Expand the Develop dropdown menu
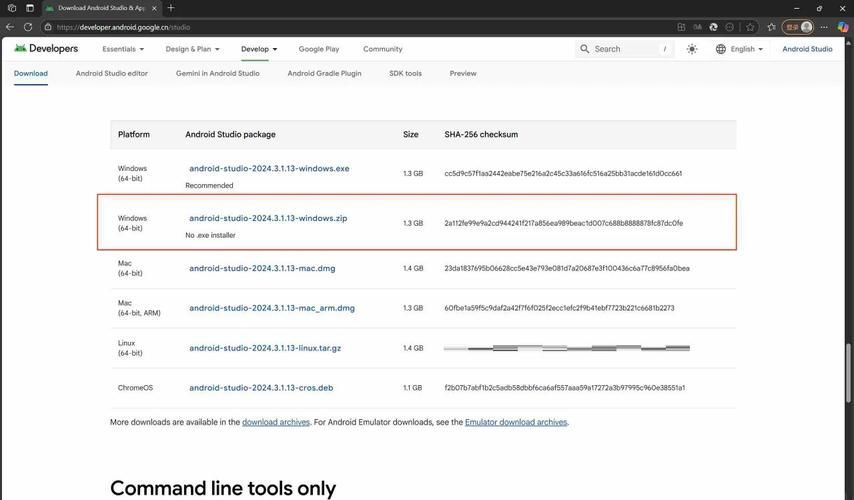Viewport: 854px width, 500px height. (x=259, y=49)
